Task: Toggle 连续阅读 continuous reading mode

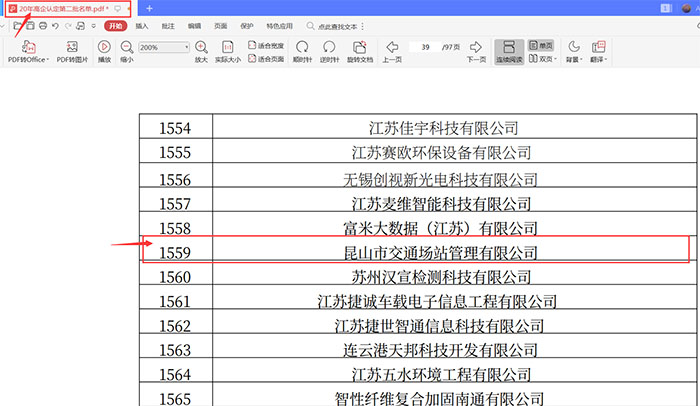Action: tap(508, 47)
